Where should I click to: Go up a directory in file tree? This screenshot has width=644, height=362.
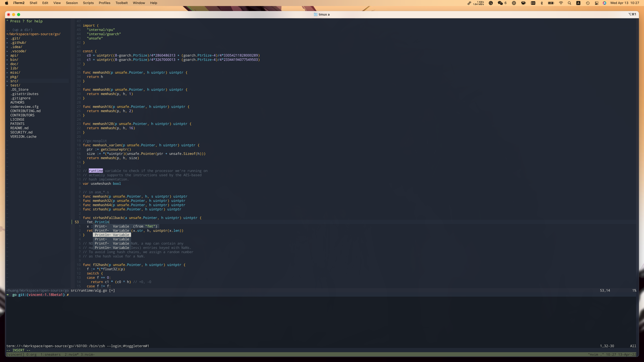19,30
